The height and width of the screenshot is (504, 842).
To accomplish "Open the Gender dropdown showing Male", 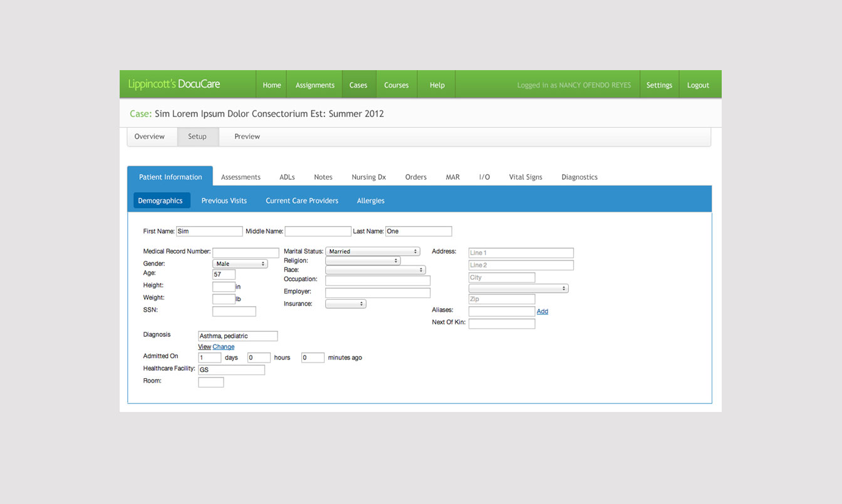I will point(240,264).
